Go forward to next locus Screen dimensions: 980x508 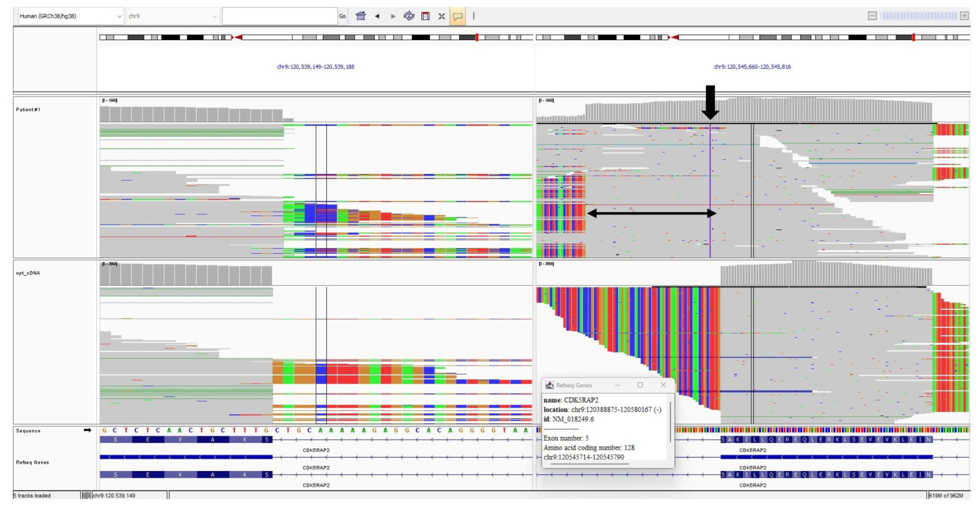393,16
